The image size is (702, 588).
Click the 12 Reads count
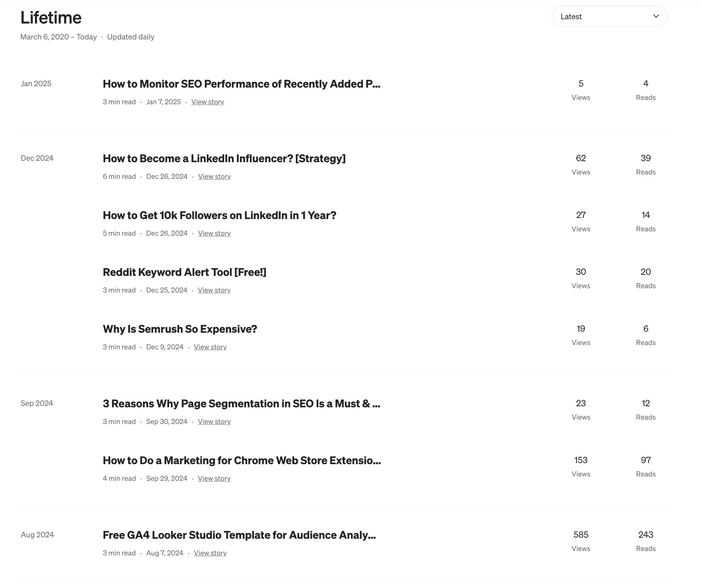[x=646, y=403]
